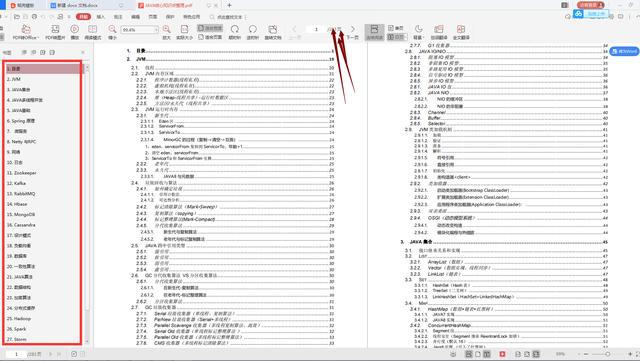Adjust the bottom zoom slider

pos(607,354)
